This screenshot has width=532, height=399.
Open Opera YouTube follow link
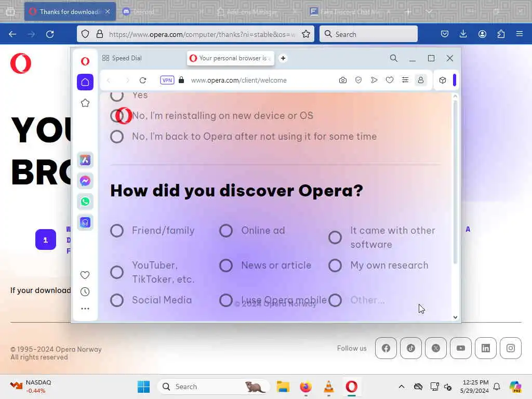tap(461, 348)
